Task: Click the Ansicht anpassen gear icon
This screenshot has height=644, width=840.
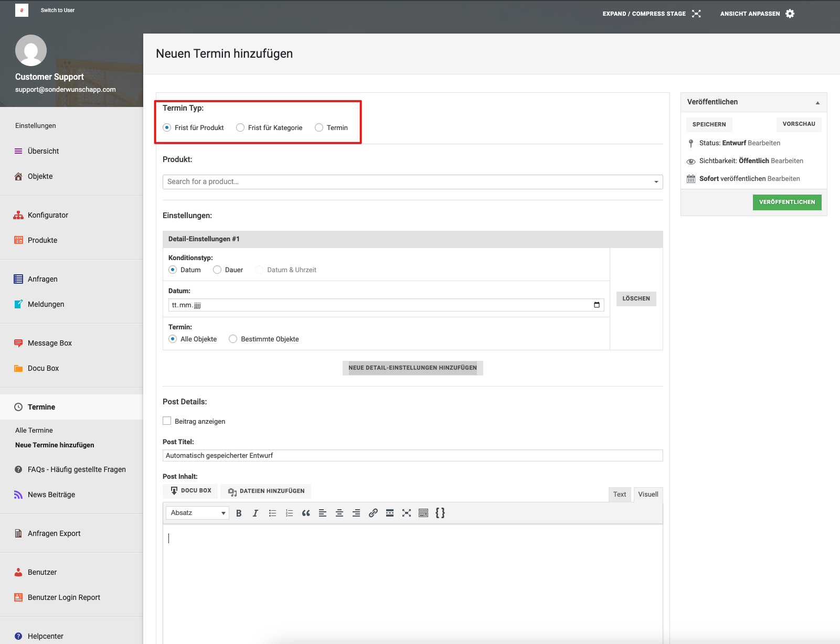Action: point(790,14)
